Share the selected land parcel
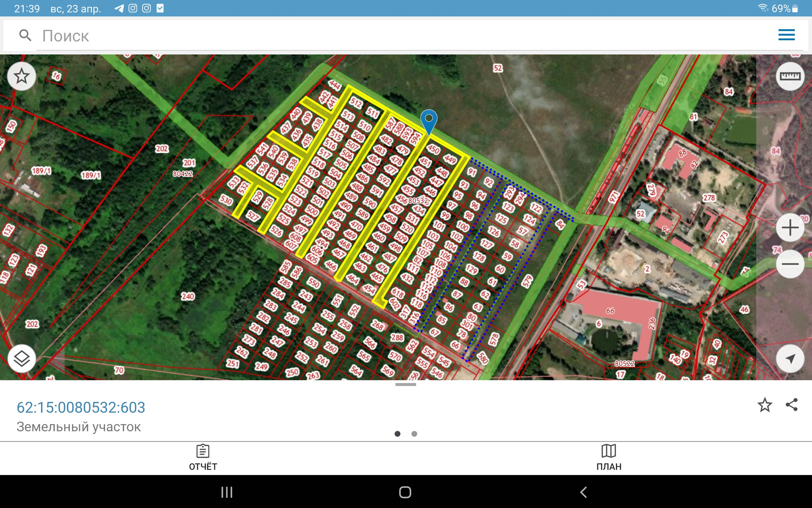Viewport: 812px width, 508px height. pyautogui.click(x=791, y=405)
